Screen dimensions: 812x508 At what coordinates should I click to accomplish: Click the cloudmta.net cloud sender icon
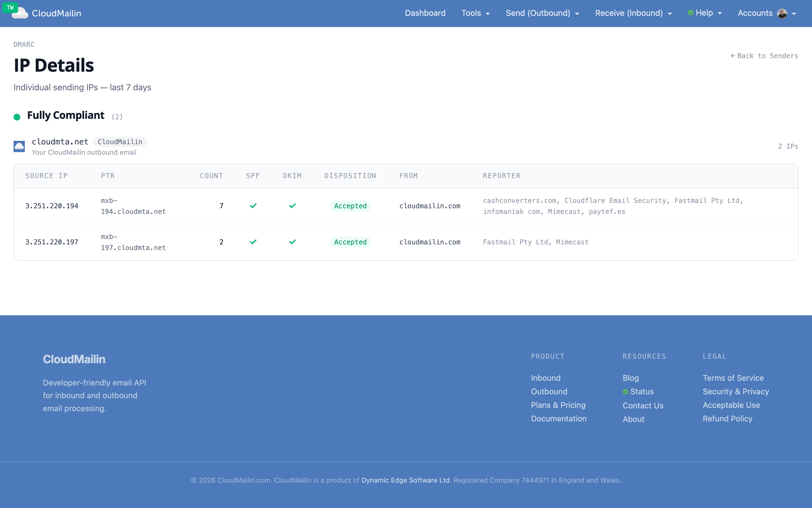point(19,146)
